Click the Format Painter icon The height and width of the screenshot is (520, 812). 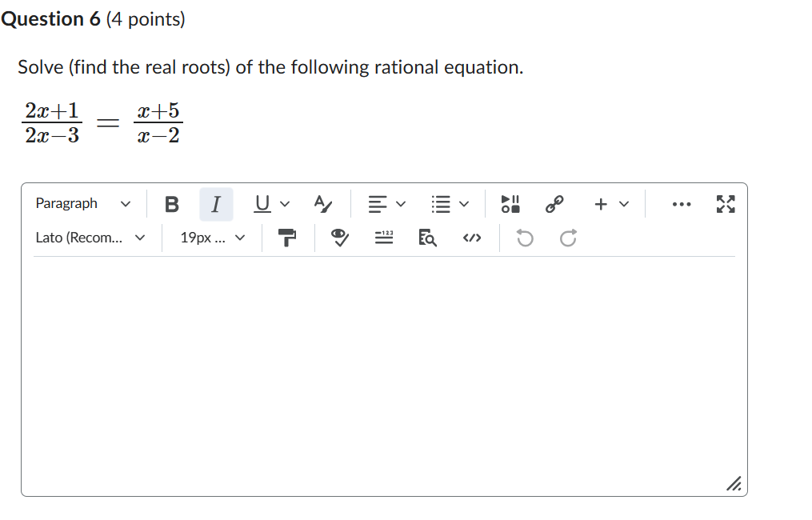(x=287, y=237)
